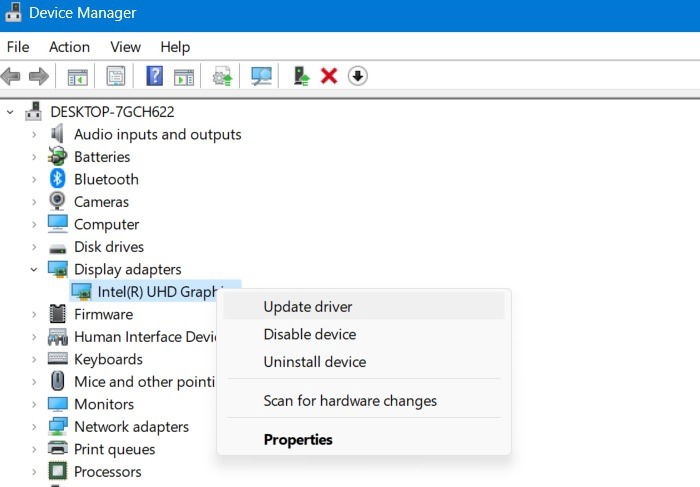This screenshot has width=700, height=487.
Task: Select the Cameras label
Action: 101,202
